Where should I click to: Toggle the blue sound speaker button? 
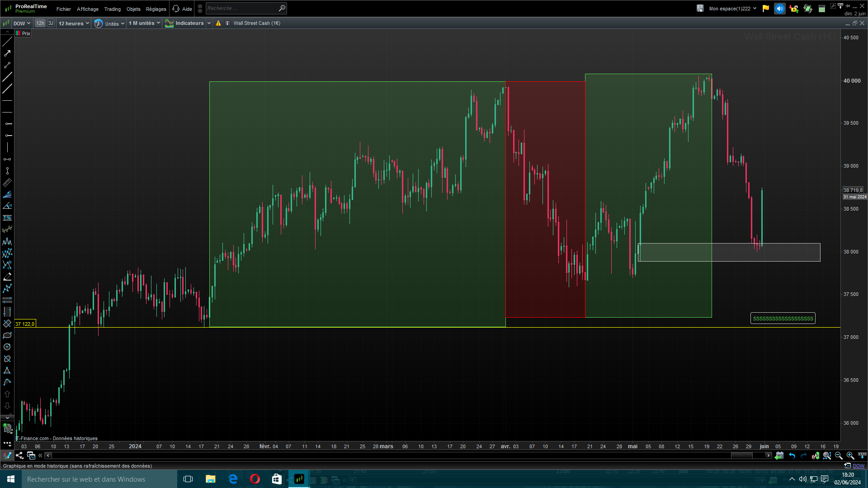coord(780,9)
